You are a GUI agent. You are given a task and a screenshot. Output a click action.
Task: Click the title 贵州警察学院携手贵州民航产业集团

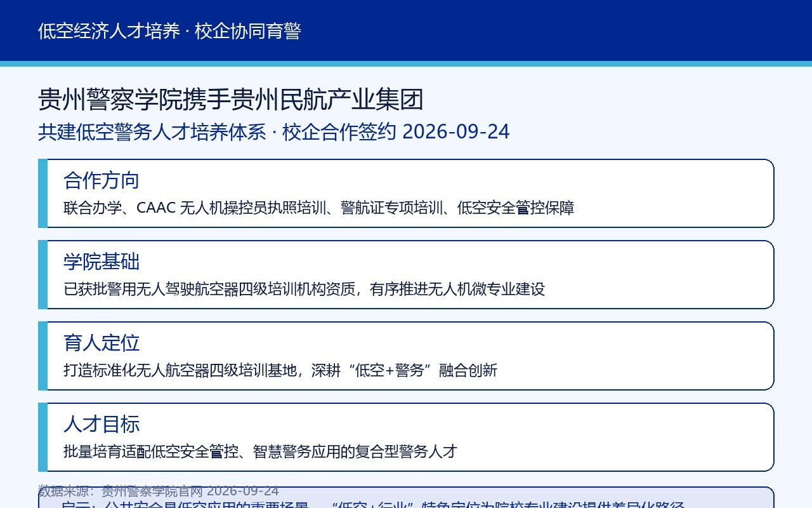[x=231, y=100]
